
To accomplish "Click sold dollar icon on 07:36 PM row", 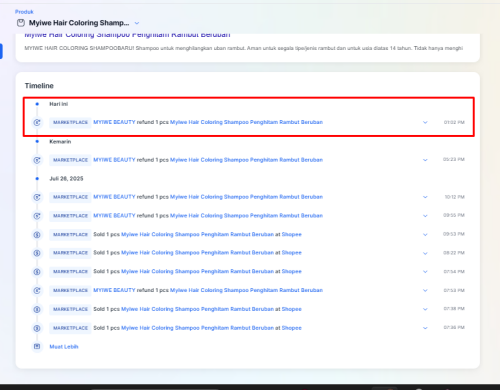I will [x=37, y=328].
